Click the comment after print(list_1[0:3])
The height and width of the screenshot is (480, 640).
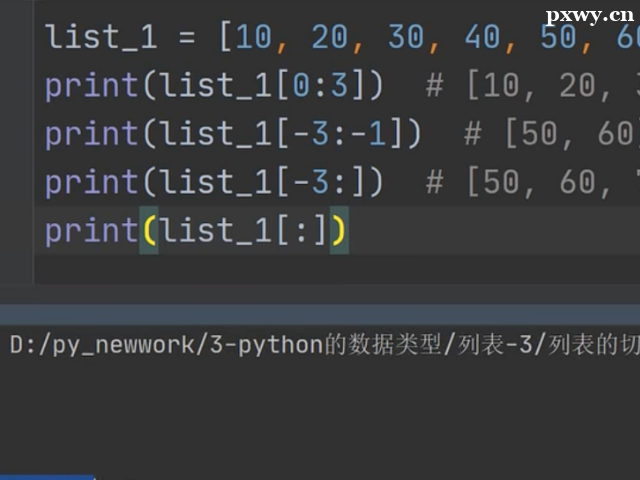click(530, 87)
